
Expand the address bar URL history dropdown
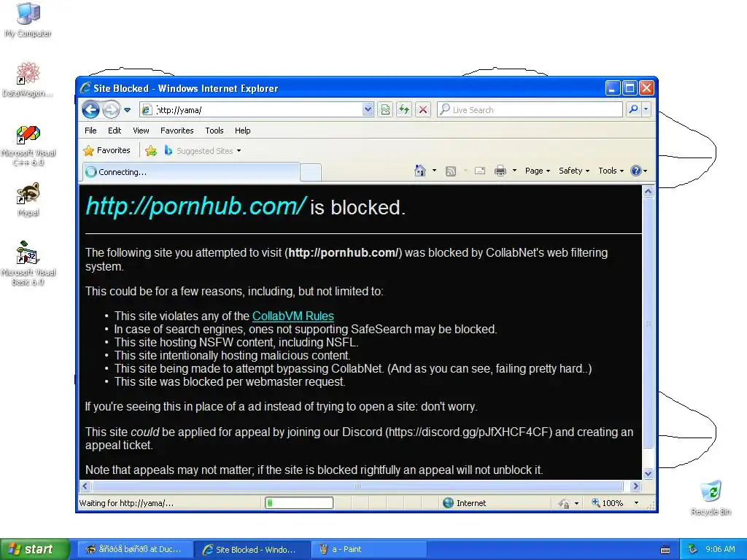(x=368, y=110)
